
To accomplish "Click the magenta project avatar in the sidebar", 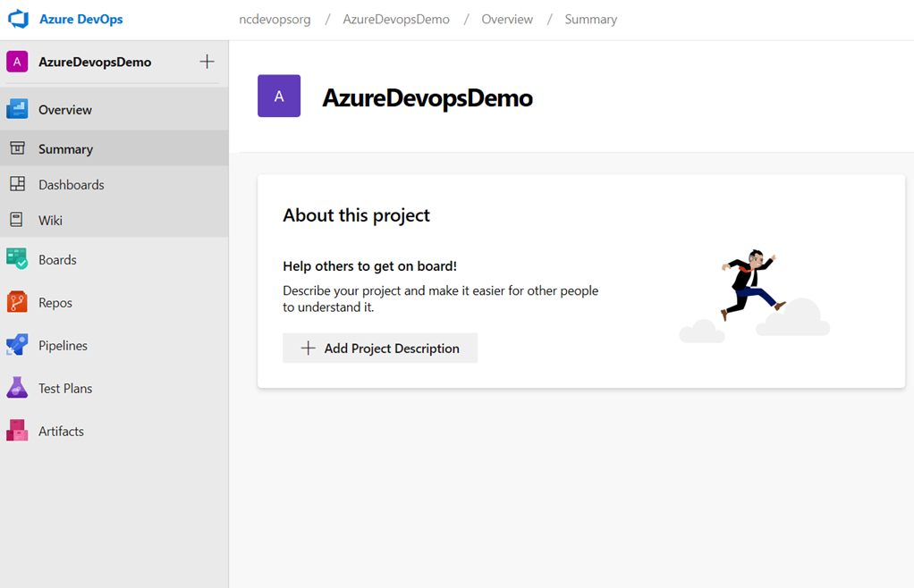I will [x=17, y=62].
